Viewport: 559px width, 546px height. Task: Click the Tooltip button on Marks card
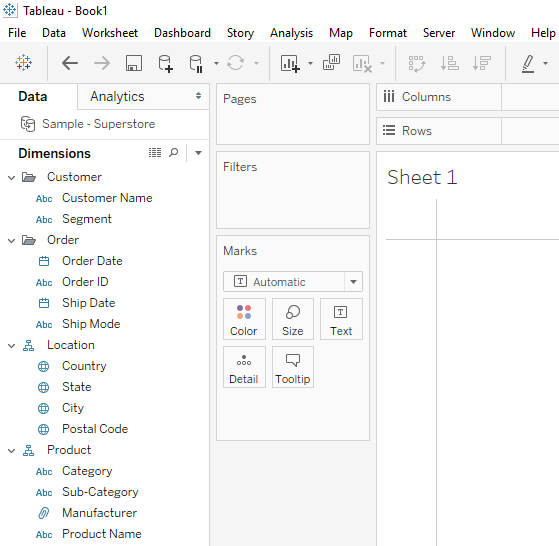tap(293, 367)
